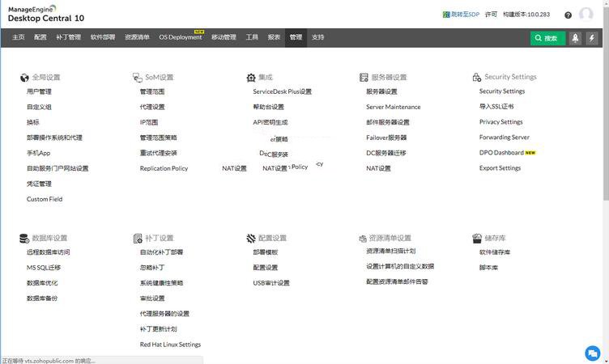Open the 移动管理 menu

tap(224, 37)
